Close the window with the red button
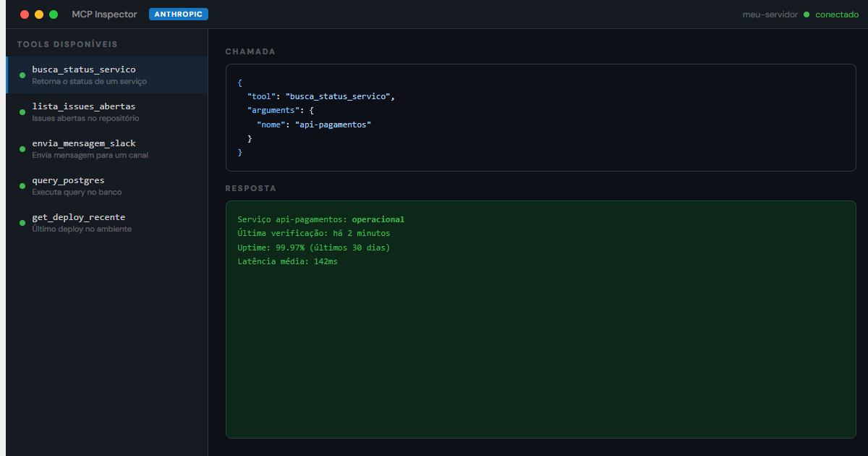 25,14
